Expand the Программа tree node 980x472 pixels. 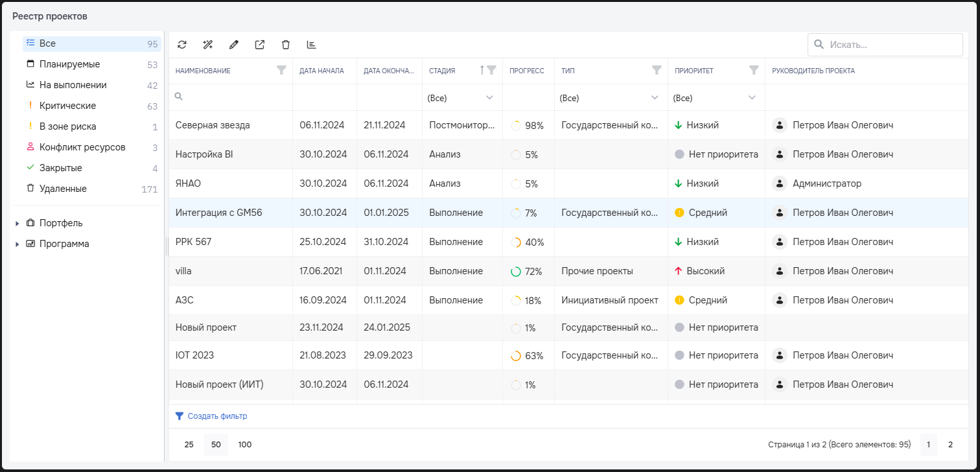click(x=17, y=244)
